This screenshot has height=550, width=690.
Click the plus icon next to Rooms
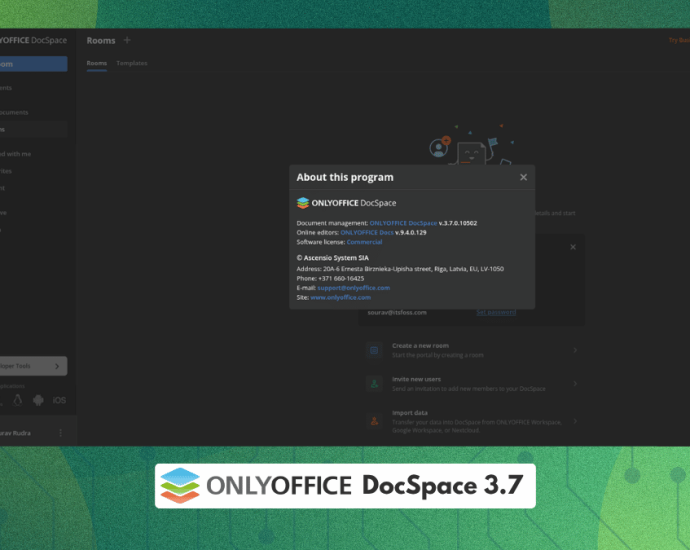point(127,40)
